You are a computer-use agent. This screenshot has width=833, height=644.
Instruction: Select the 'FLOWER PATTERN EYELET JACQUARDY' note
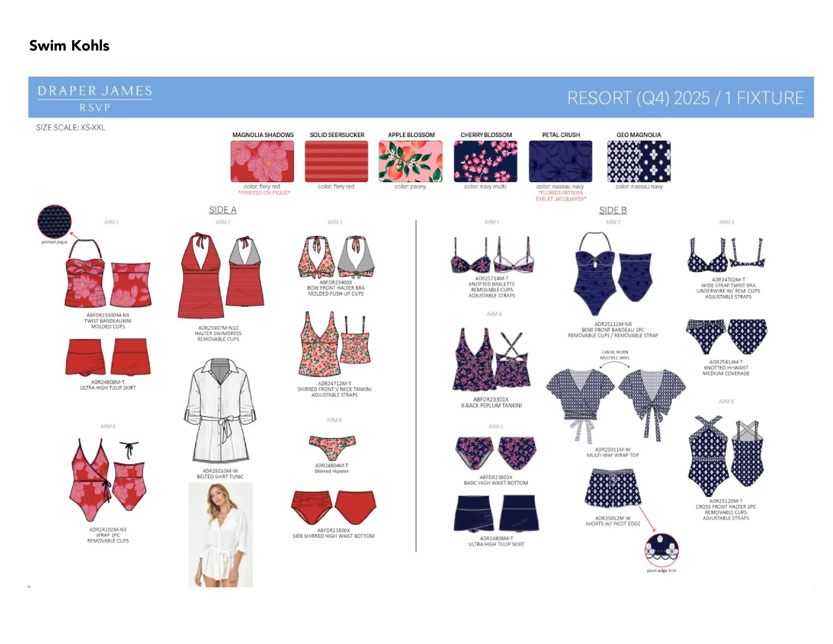(x=561, y=196)
